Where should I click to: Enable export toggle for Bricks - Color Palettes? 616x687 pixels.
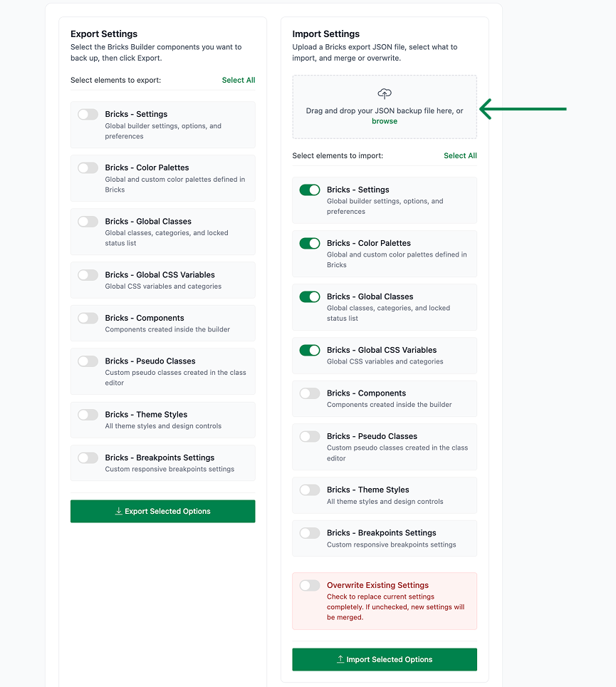click(88, 167)
